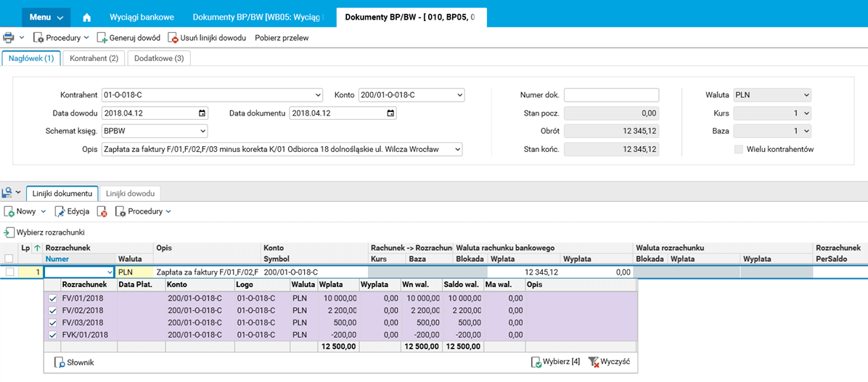Click red delete icon in lines toolbar
This screenshot has height=382, width=868.
click(102, 211)
